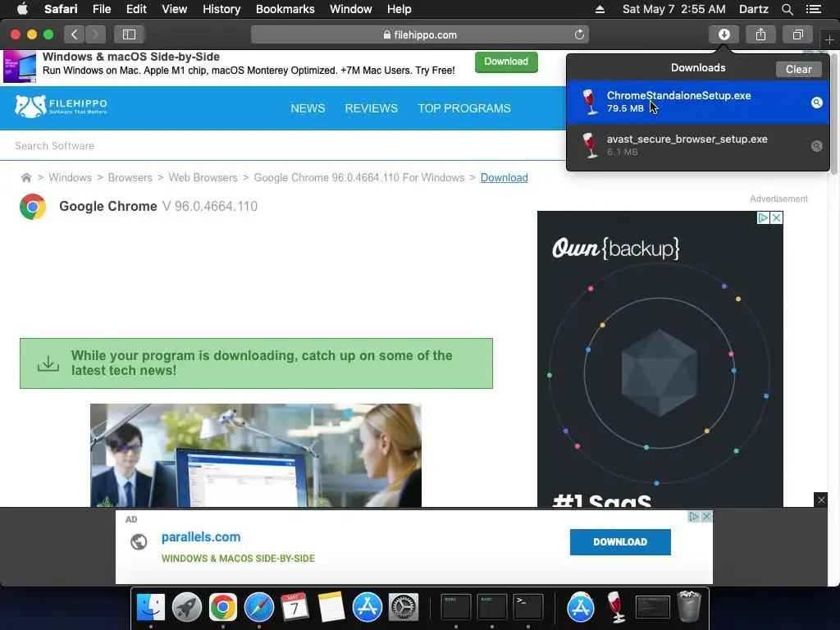The height and width of the screenshot is (630, 840).
Task: Open System Preferences gear in the Dock
Action: pos(403,607)
